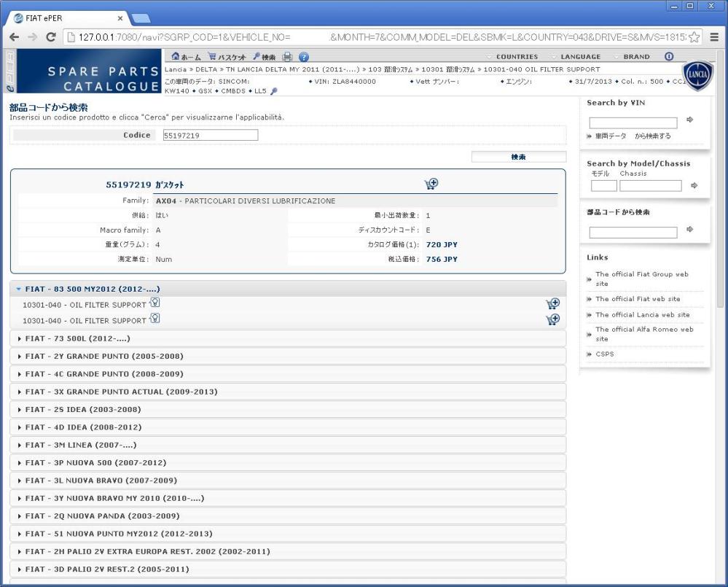
Task: Expand FIAT - 4D IDEA (2008-2012)
Action: [x=288, y=427]
